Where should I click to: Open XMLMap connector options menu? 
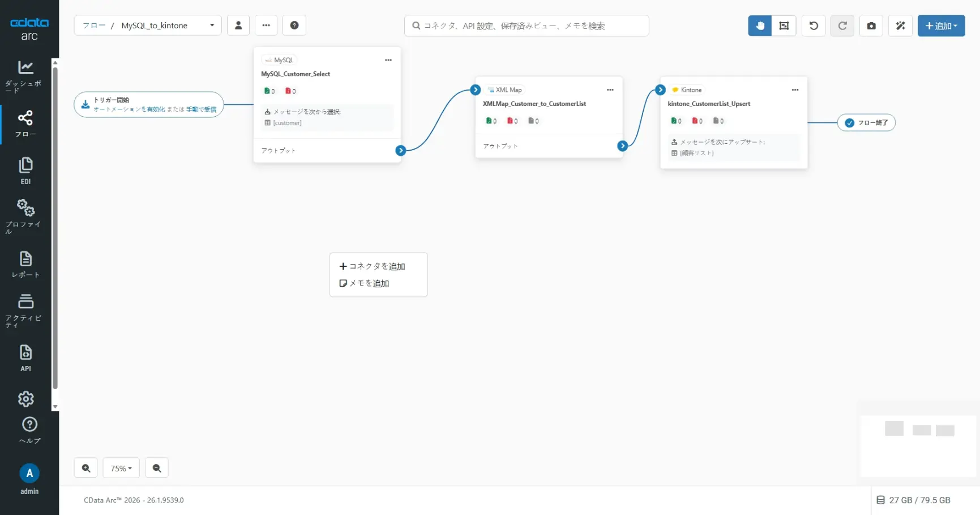click(610, 90)
